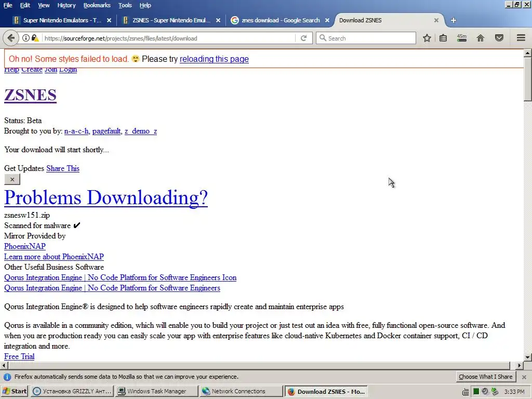Click green square tray icon
532x399 pixels.
(x=476, y=392)
